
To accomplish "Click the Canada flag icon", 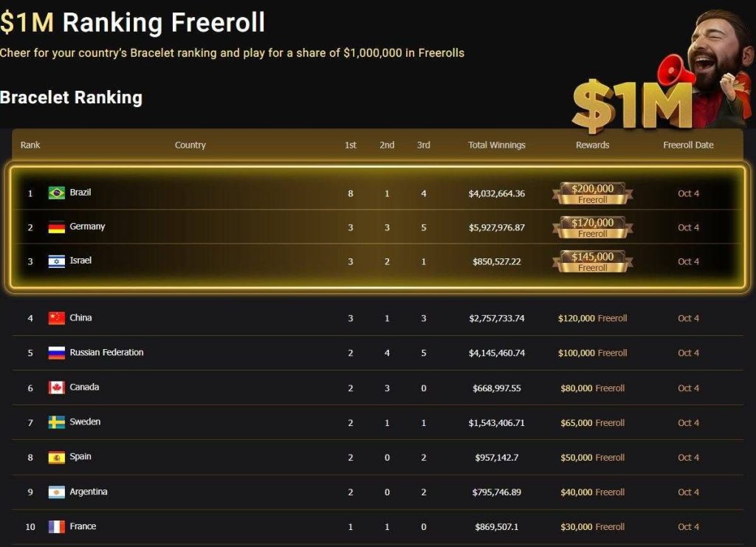I will [x=57, y=388].
